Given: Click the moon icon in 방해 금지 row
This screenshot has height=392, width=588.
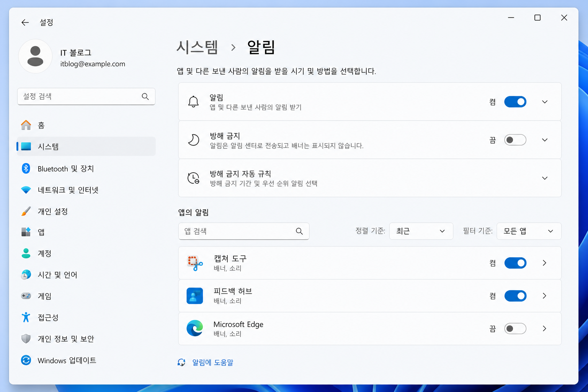Looking at the screenshot, I should coord(193,140).
